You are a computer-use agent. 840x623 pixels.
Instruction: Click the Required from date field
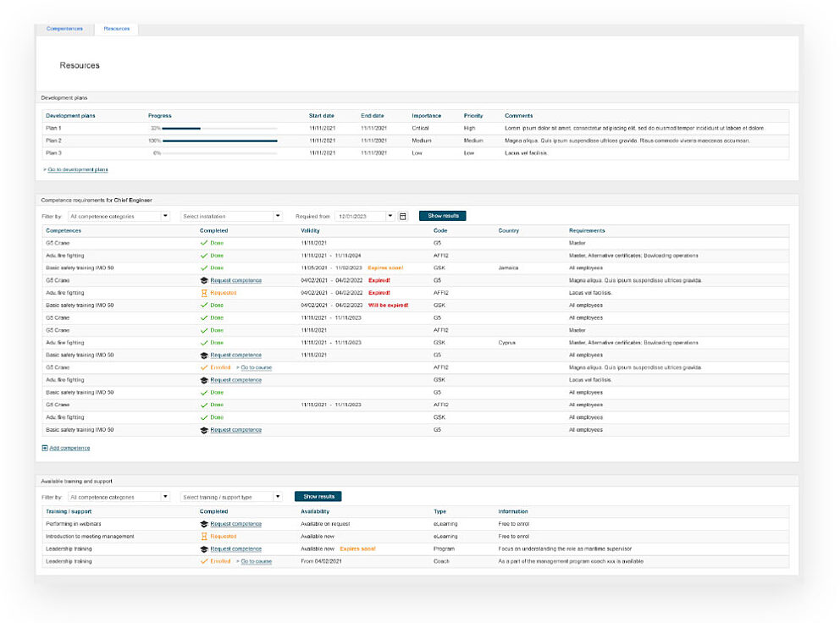[361, 217]
